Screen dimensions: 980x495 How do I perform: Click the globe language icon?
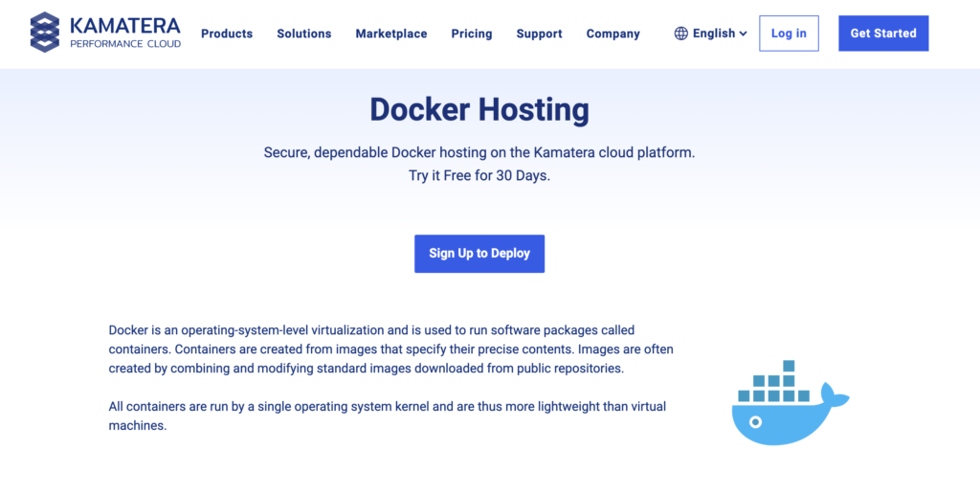681,34
